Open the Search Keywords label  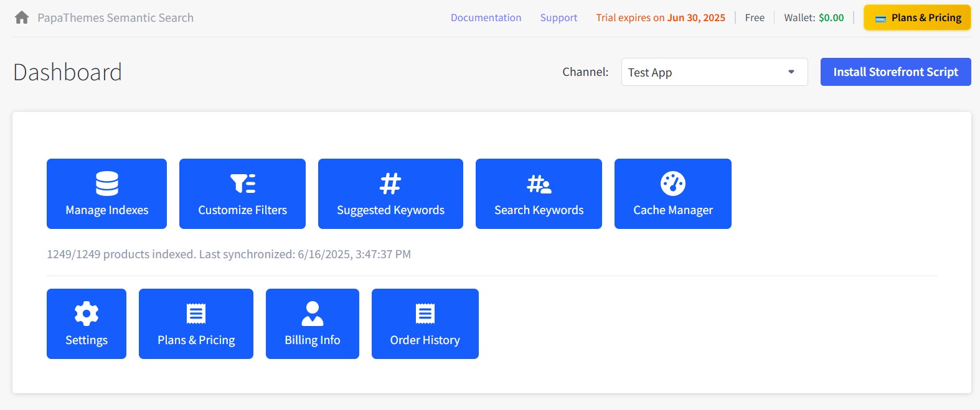pos(539,210)
